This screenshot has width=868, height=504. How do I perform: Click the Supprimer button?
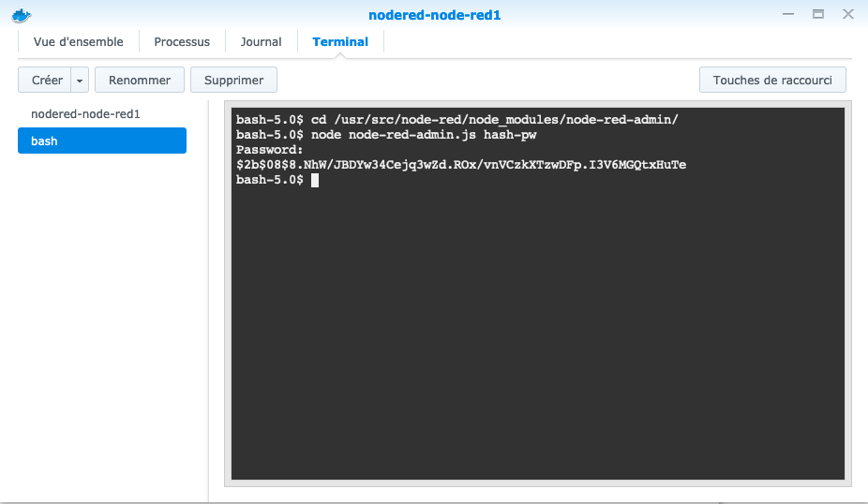click(233, 81)
